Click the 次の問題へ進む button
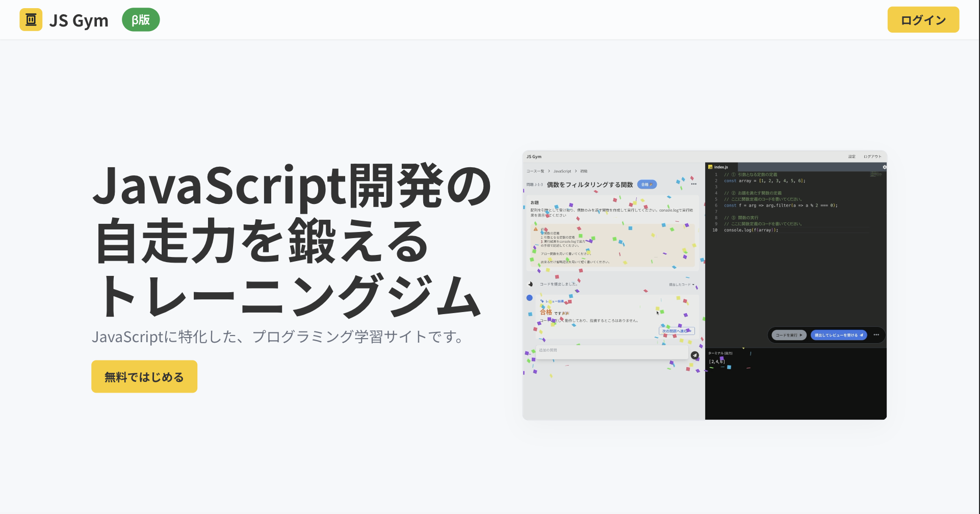Screen dimensions: 980x514 677,331
